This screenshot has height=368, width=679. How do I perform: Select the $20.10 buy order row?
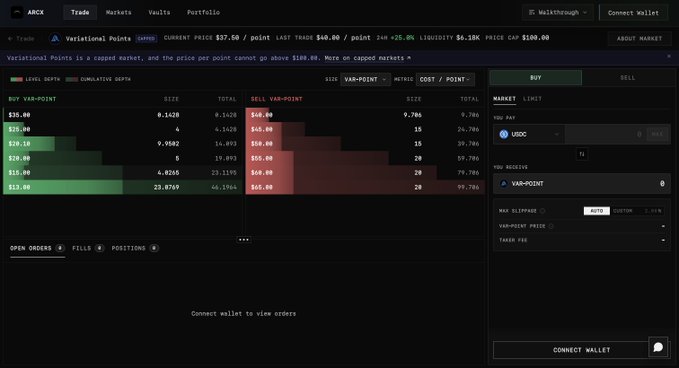[123, 144]
